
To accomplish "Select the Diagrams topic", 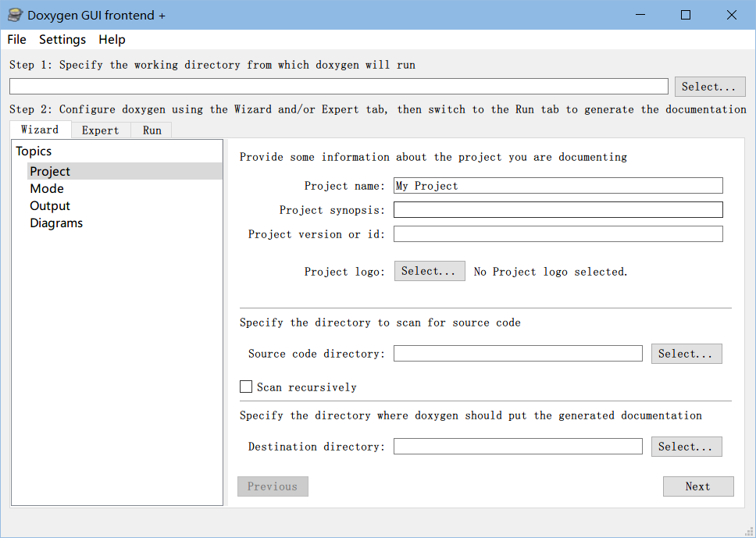I will [56, 223].
